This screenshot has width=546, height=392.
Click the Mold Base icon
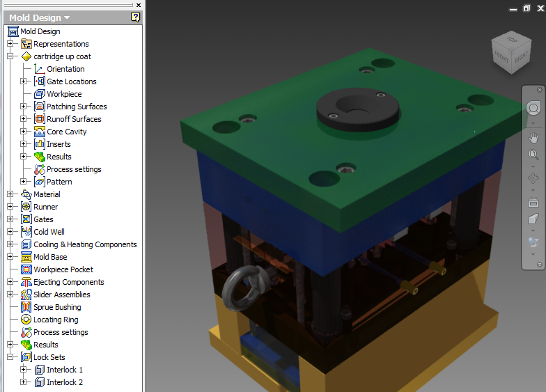click(26, 257)
